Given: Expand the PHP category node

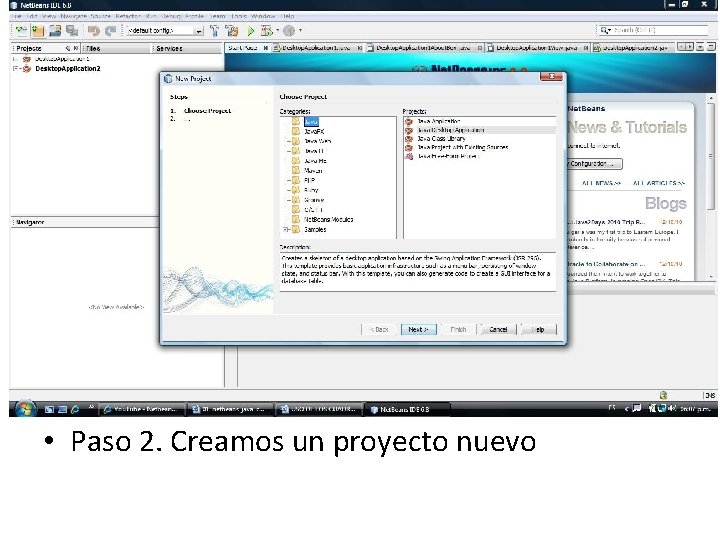Looking at the screenshot, I should coord(288,180).
